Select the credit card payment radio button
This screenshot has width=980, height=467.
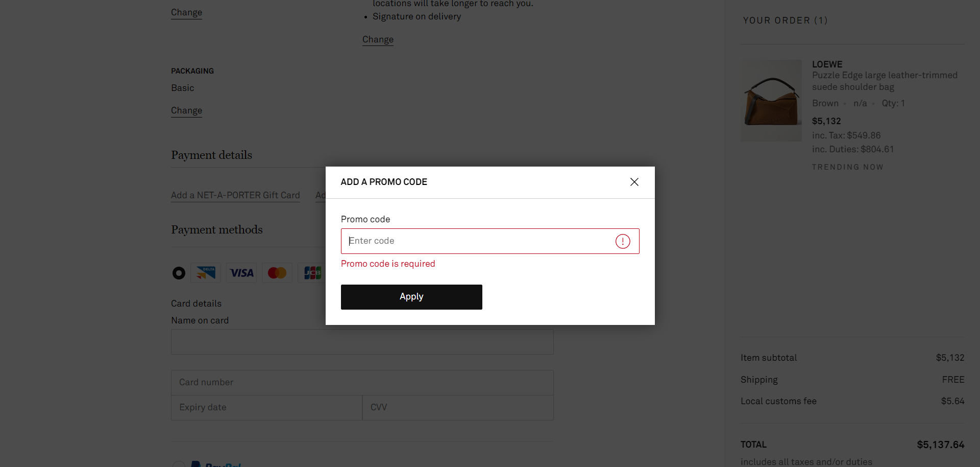point(179,273)
